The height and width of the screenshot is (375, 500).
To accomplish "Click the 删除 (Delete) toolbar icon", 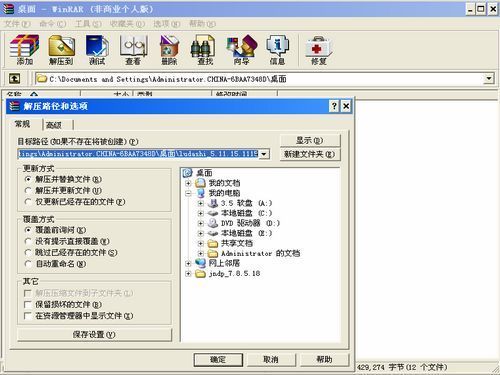I will (169, 49).
